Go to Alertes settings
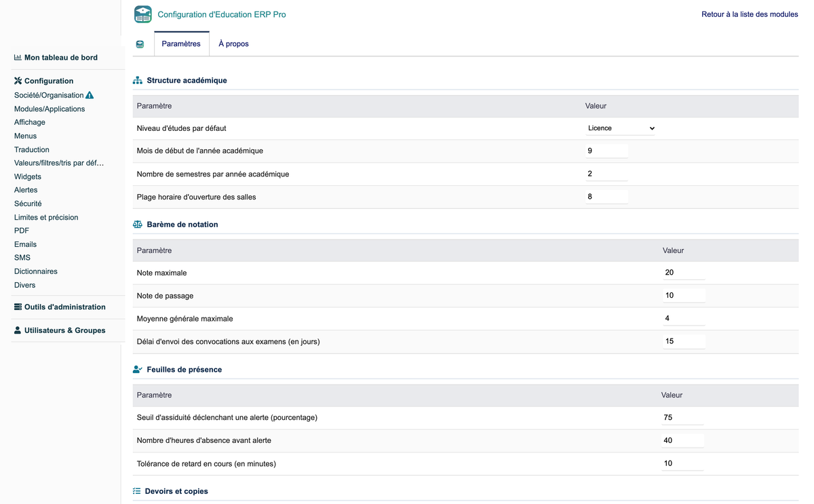The width and height of the screenshot is (814, 504). point(26,190)
